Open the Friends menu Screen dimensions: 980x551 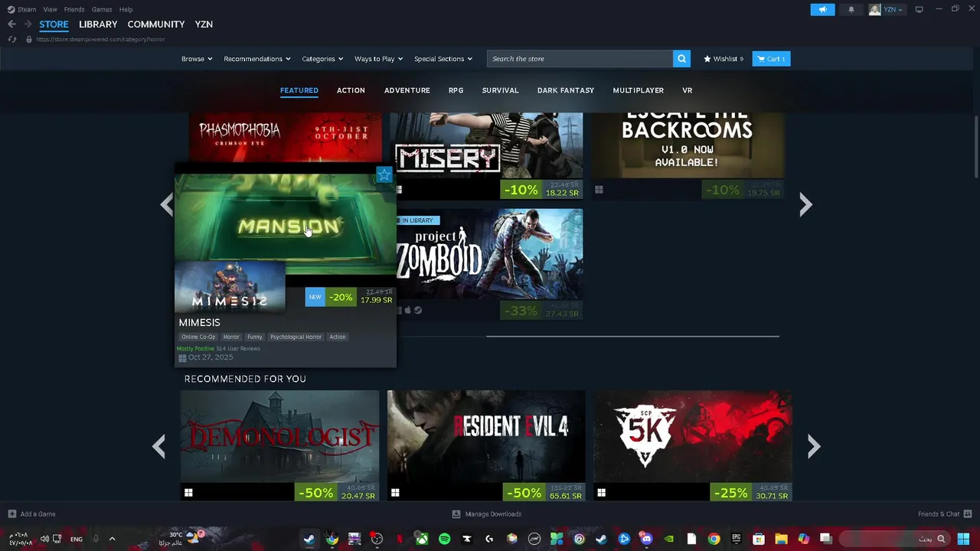(x=74, y=9)
